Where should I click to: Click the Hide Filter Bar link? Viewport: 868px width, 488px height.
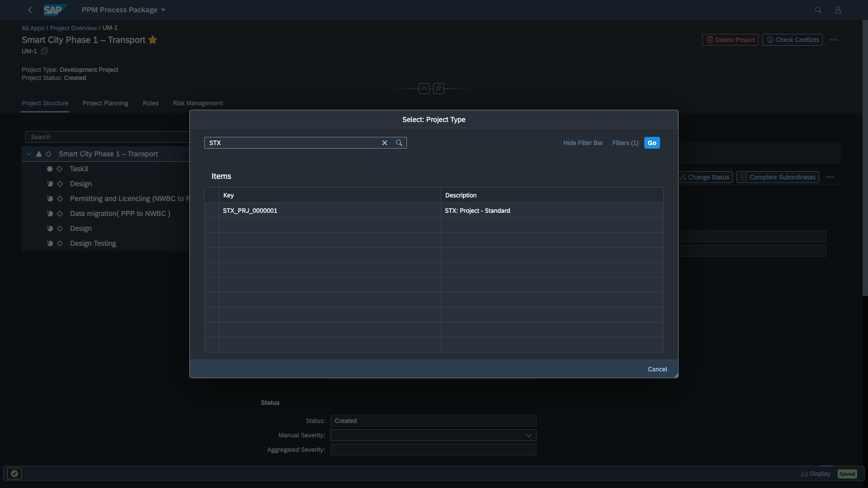583,143
